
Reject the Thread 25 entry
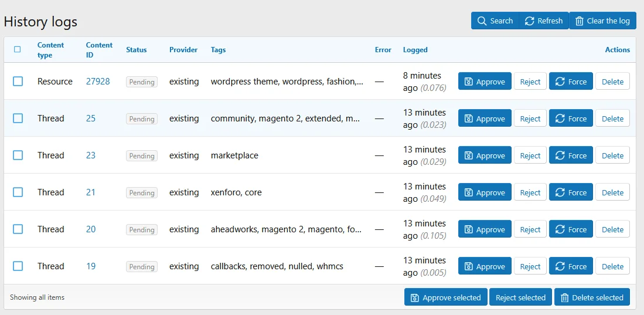pos(530,118)
